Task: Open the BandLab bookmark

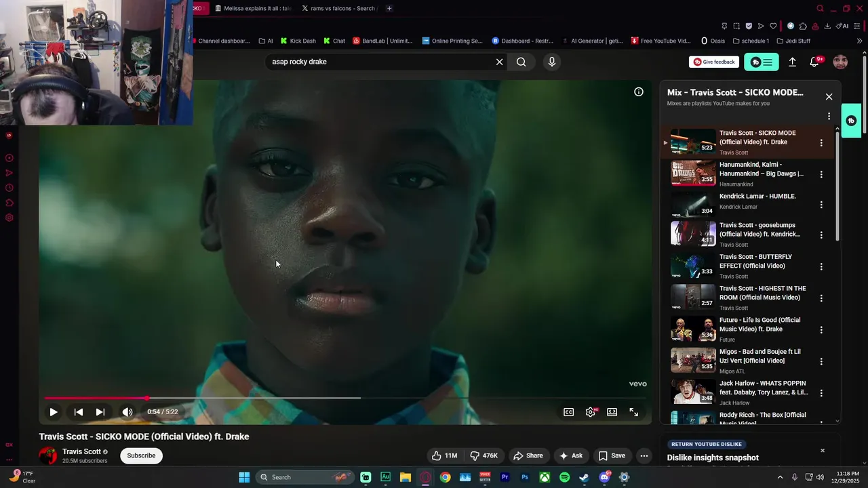Action: click(x=382, y=41)
